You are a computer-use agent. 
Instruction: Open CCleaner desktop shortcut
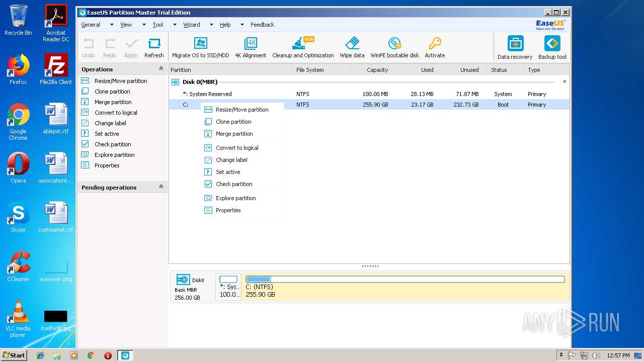tap(18, 266)
